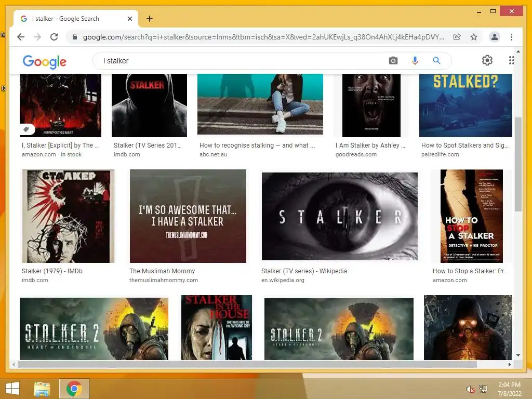Click the STALKER eye close-up thumbnail
The height and width of the screenshot is (399, 532).
tap(340, 216)
